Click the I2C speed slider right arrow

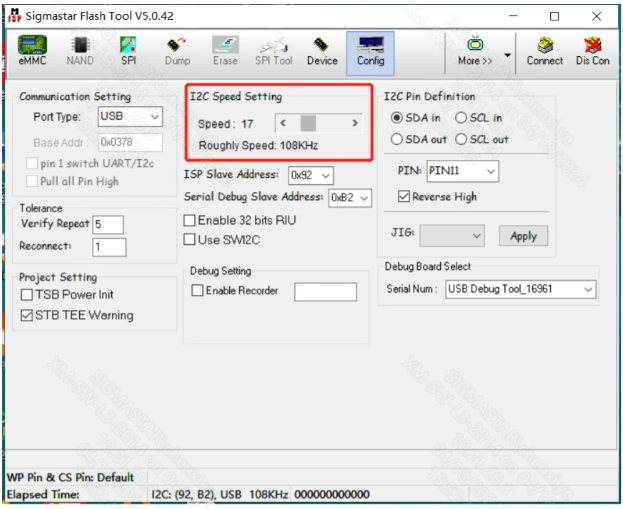(355, 123)
